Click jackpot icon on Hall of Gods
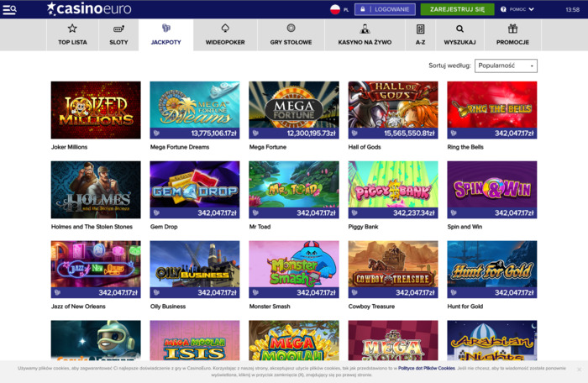The height and width of the screenshot is (383, 588). point(354,134)
